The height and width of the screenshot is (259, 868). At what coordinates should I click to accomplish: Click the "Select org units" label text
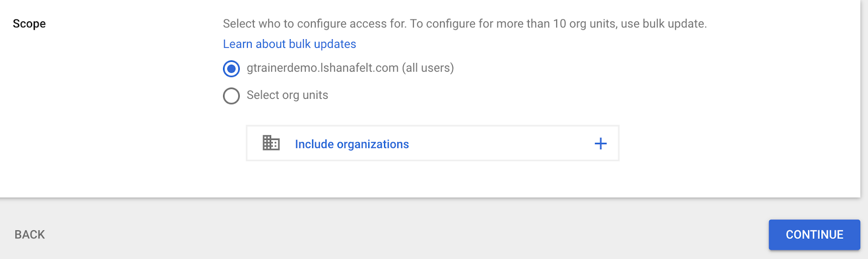287,95
